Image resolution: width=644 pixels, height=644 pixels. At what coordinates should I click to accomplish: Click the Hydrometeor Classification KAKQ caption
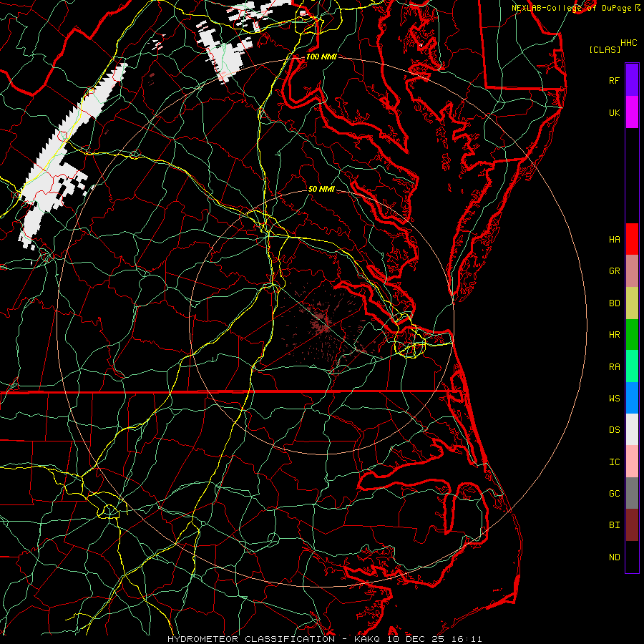coord(324,639)
